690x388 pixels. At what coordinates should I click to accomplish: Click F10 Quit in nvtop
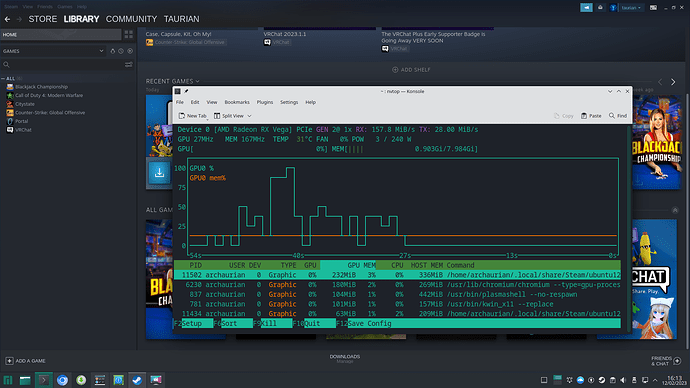[314, 323]
